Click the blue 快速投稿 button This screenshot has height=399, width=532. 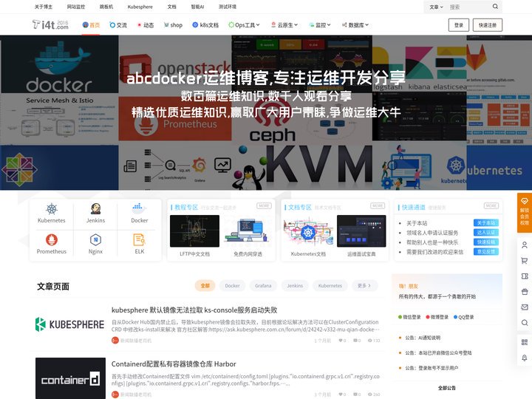click(486, 242)
